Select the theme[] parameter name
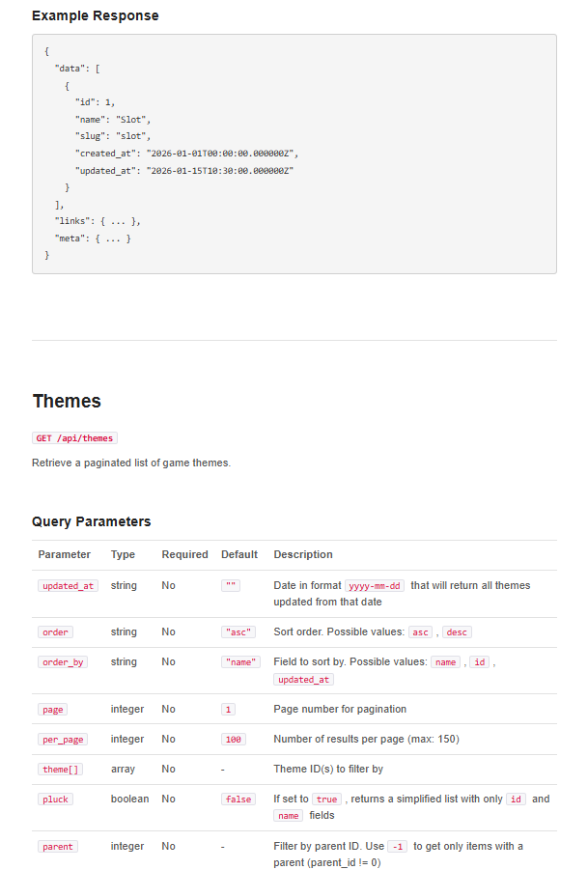This screenshot has width=588, height=870. (59, 770)
